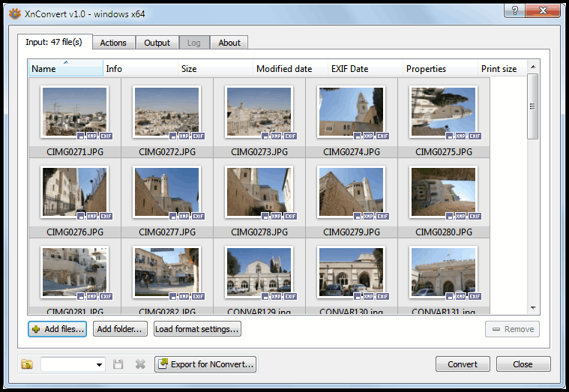The image size is (569, 392).
Task: Click XMP badge on CIMG0282 thumbnail
Action: (184, 297)
